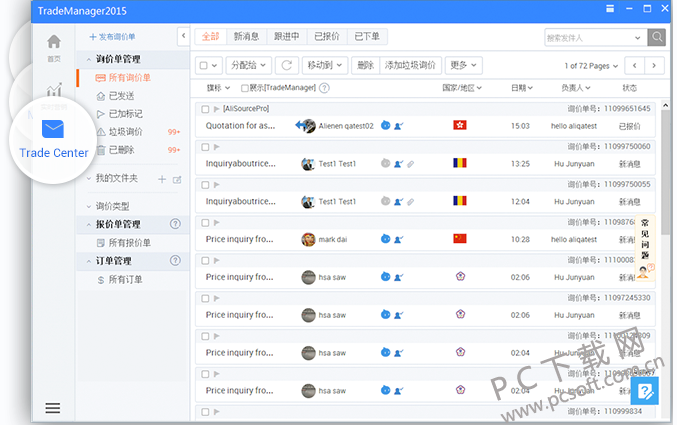Click contact person icon in 10:28 row
677x425 pixels.
click(399, 239)
